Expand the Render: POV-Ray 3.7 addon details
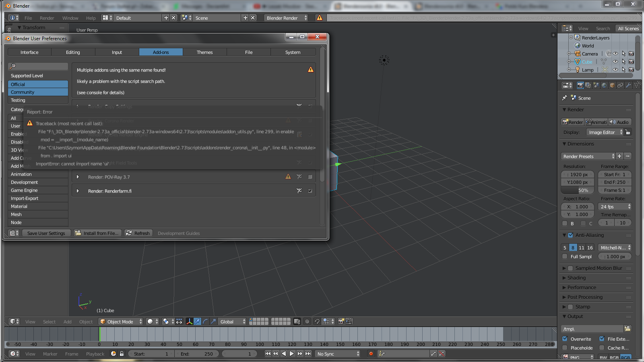The width and height of the screenshot is (644, 362). coord(78,177)
